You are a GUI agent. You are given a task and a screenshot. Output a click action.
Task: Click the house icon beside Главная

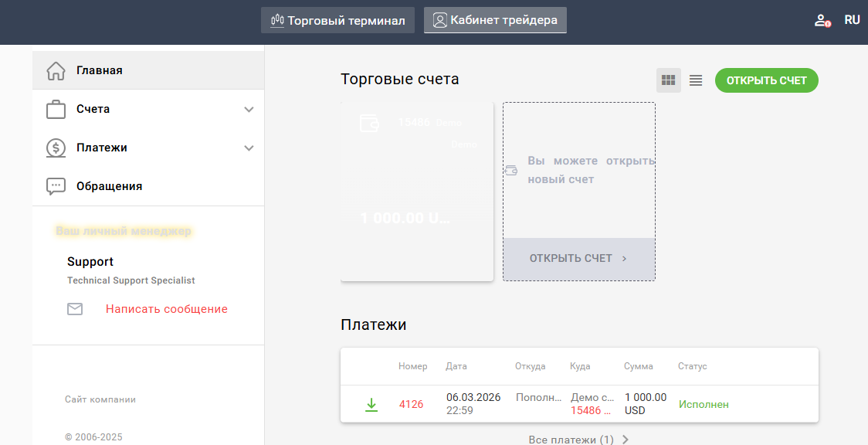coord(56,70)
